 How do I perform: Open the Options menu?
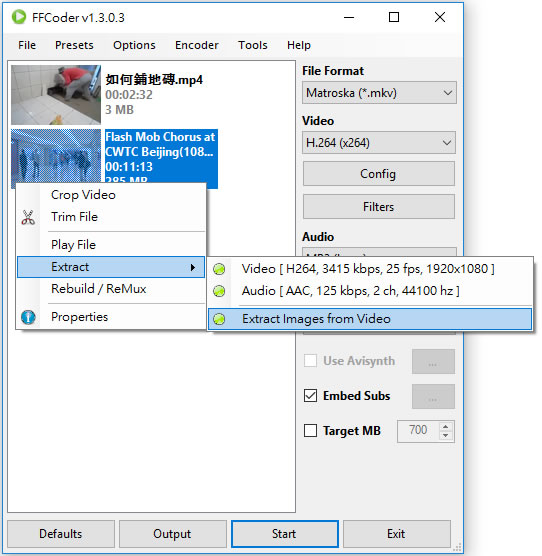134,45
